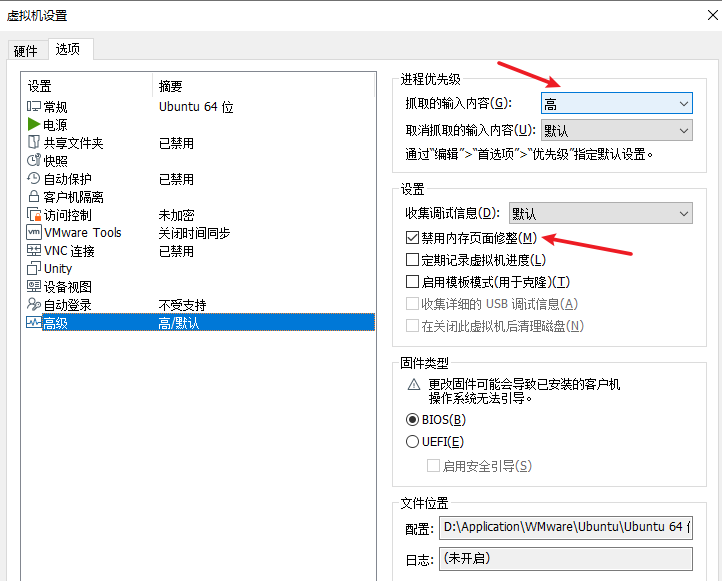Tick 启用安全引导(S) checkbox

(x=433, y=466)
